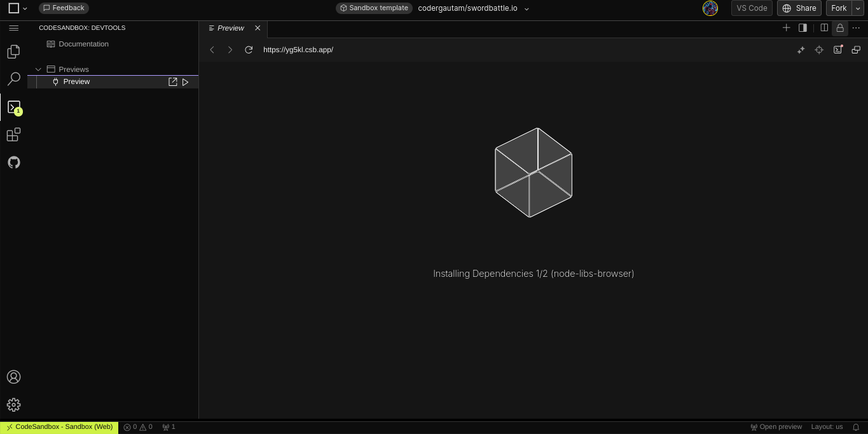Screen dimensions: 868x434
Task: Open the Documentation link in Devtools
Action: click(x=83, y=44)
